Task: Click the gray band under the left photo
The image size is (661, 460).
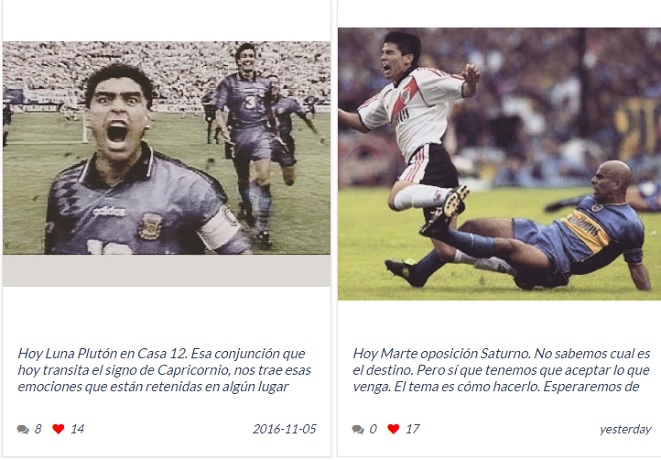Action: [167, 271]
